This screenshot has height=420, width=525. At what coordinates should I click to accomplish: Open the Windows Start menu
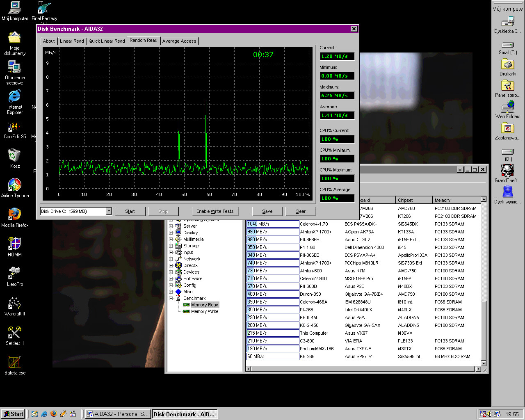pos(13,414)
